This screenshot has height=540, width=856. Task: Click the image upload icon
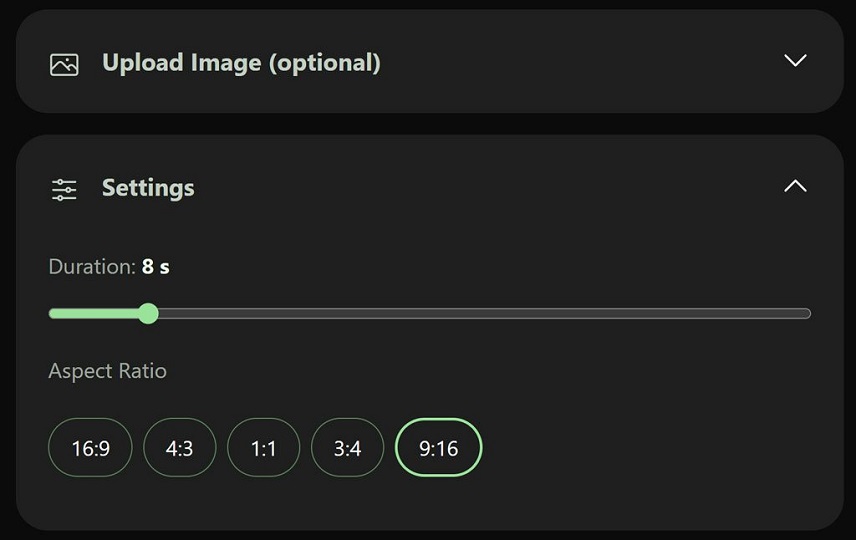coord(64,64)
